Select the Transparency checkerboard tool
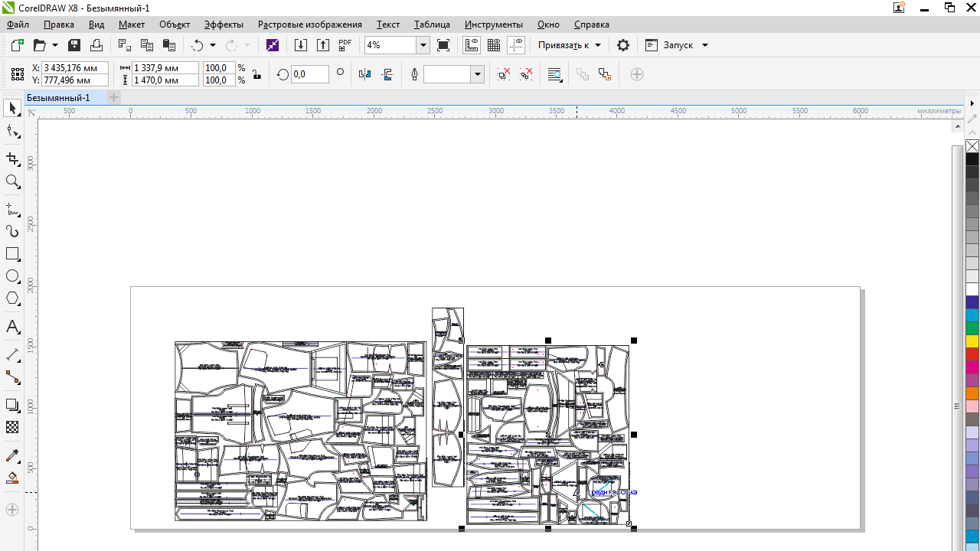 click(x=12, y=427)
